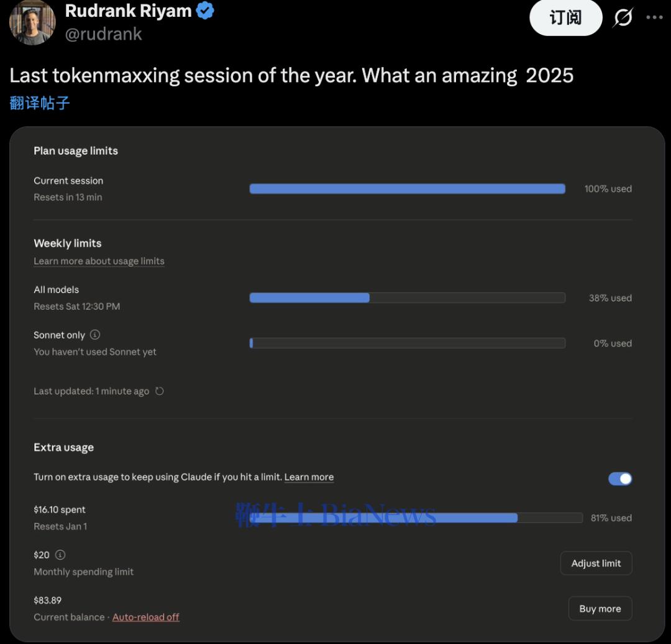Open Rudrank Riyam's profile avatar
This screenshot has width=671, height=644.
pyautogui.click(x=32, y=22)
